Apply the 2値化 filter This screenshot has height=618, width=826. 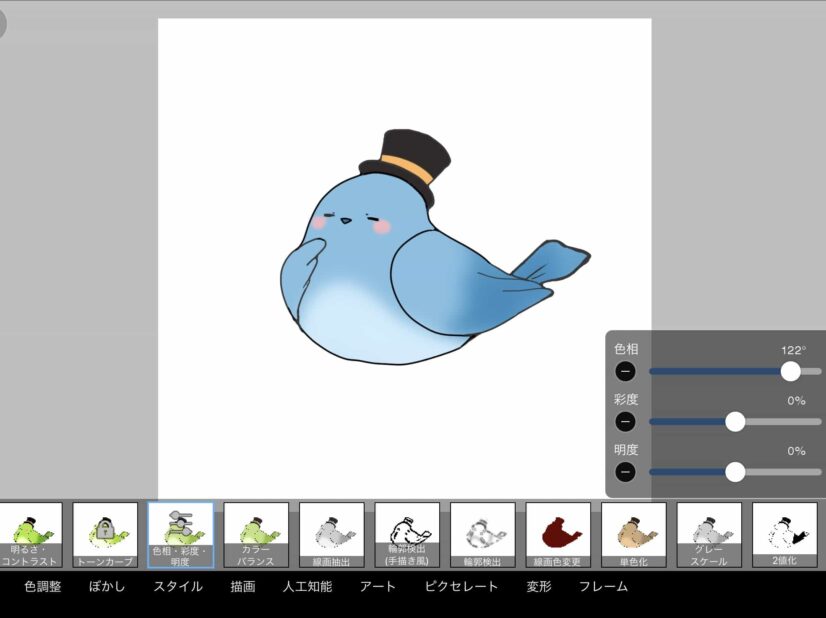pos(784,535)
